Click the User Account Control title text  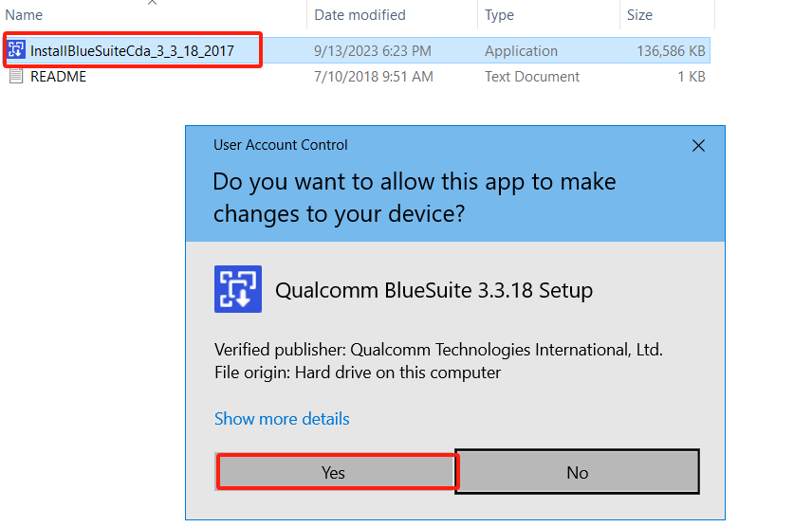[281, 145]
